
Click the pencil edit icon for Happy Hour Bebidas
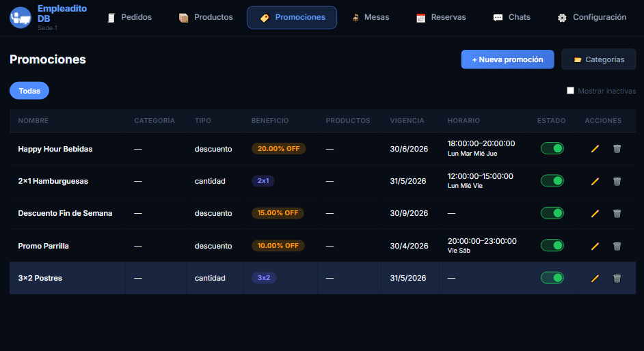[x=595, y=149]
